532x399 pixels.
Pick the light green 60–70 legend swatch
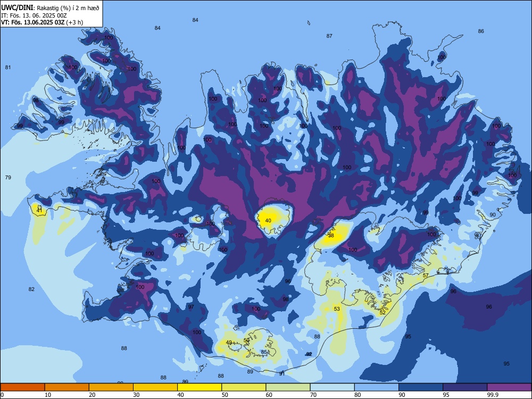[x=288, y=387]
